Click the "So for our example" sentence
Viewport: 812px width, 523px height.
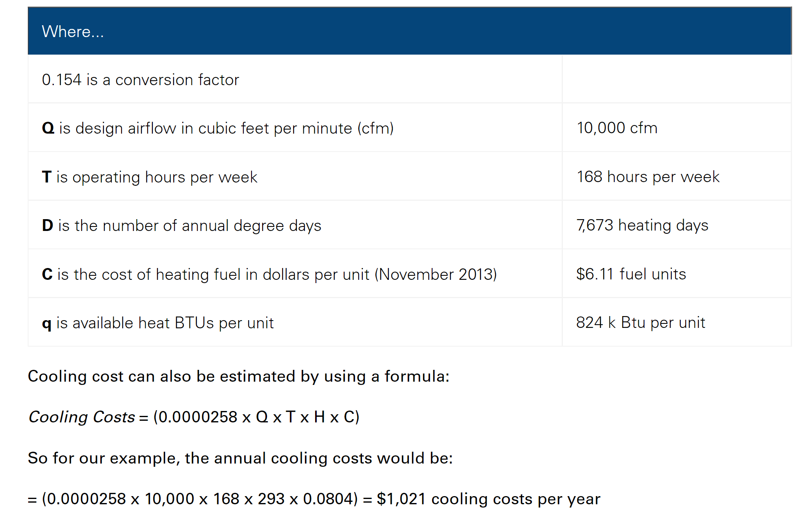240,458
